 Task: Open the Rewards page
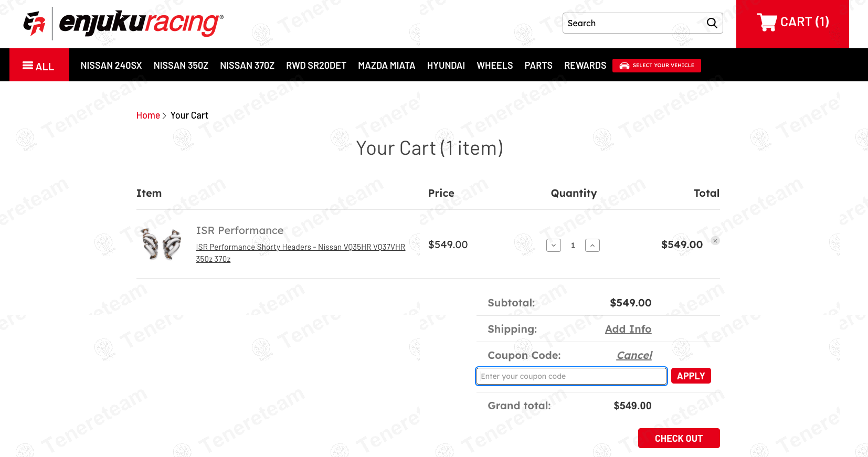tap(585, 66)
